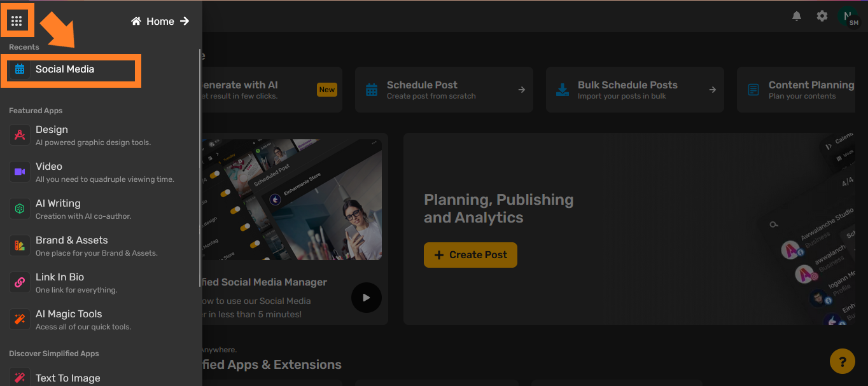This screenshot has width=868, height=386.
Task: Click the Brand & Assets icon
Action: (x=20, y=245)
